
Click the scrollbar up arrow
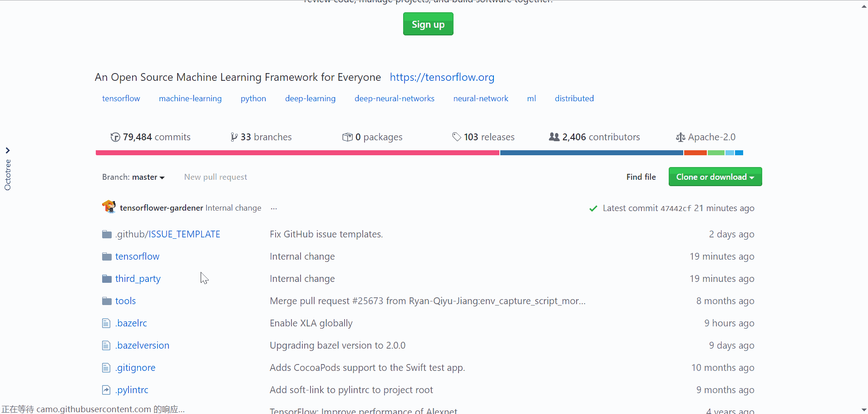click(864, 6)
